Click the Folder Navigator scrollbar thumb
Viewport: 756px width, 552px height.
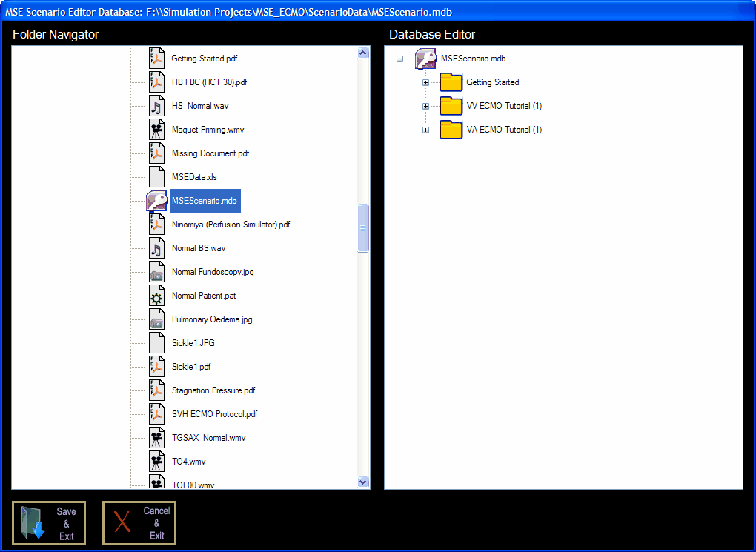[x=363, y=228]
